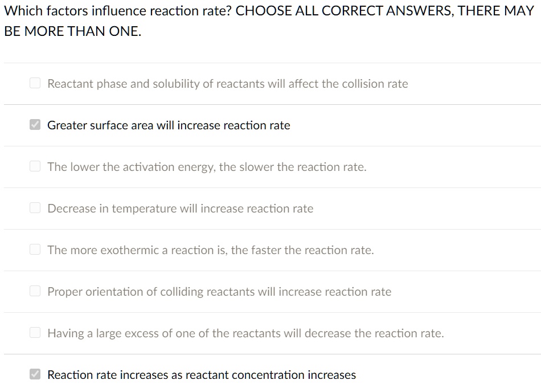
Task: Check the 'Reactant phase and solubility' answer checkbox
Action: 34,83
